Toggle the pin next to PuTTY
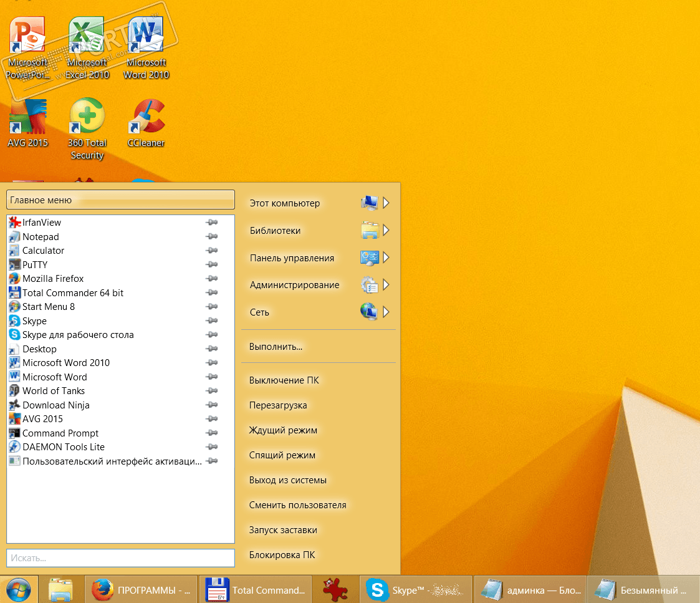 point(211,264)
